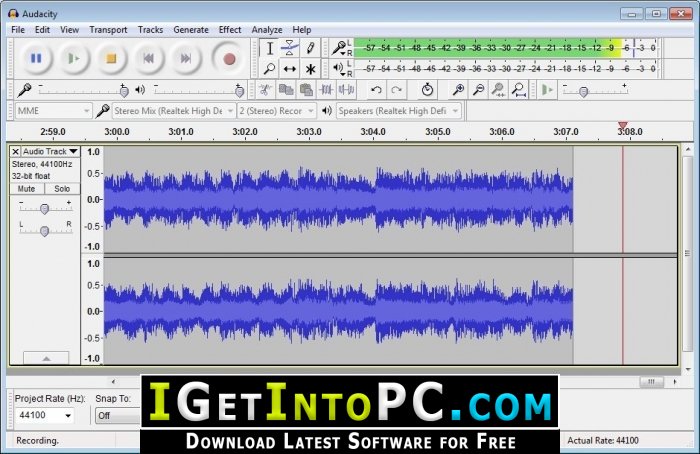The width and height of the screenshot is (700, 454).
Task: Open the File menu
Action: pos(18,30)
